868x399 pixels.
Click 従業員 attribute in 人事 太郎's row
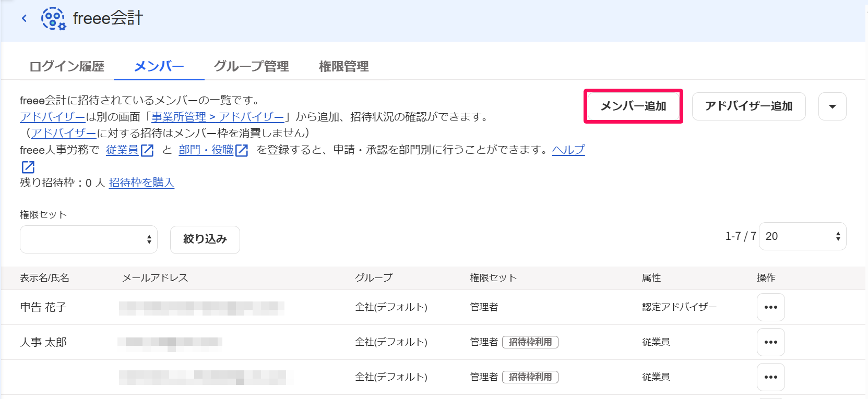pyautogui.click(x=656, y=342)
